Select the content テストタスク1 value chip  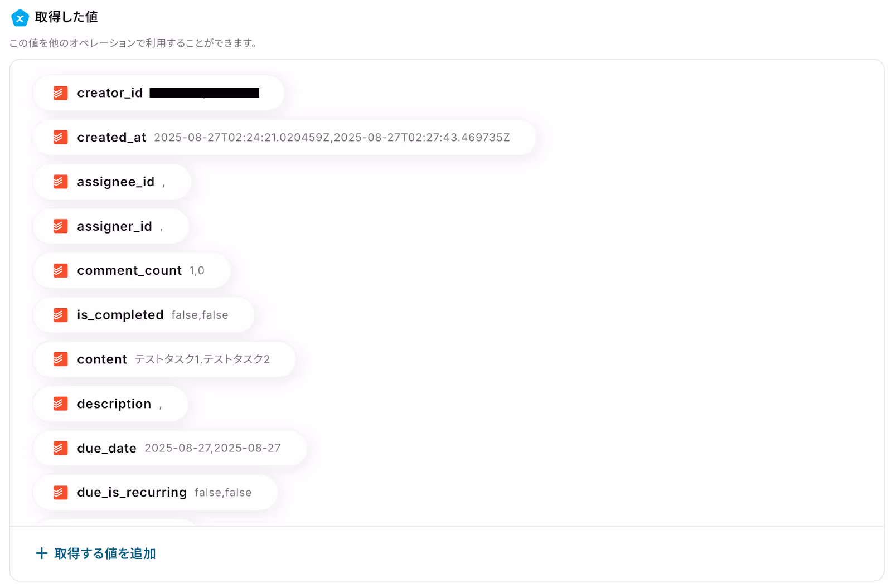pos(164,359)
